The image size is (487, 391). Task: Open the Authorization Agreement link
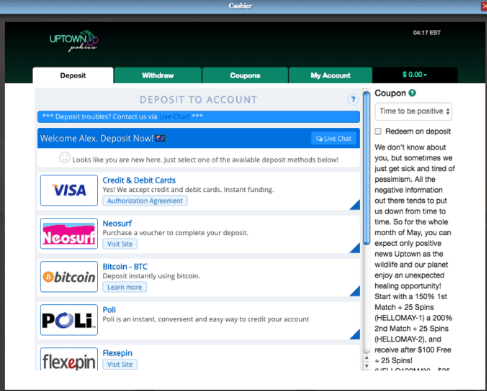point(145,201)
